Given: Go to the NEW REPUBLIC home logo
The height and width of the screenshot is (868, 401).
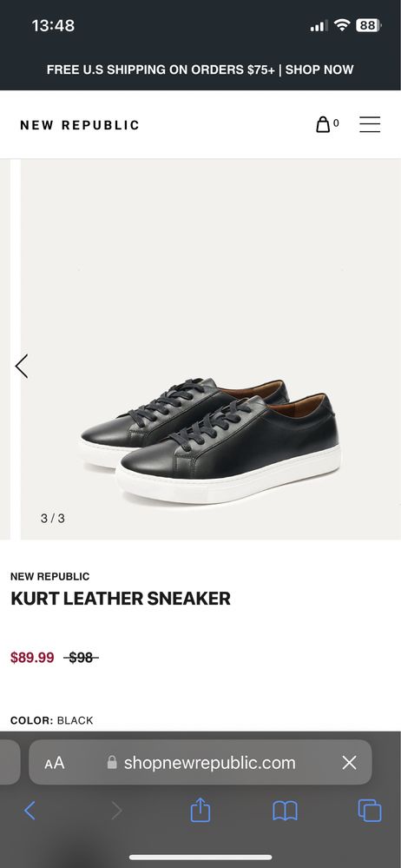Looking at the screenshot, I should point(80,125).
